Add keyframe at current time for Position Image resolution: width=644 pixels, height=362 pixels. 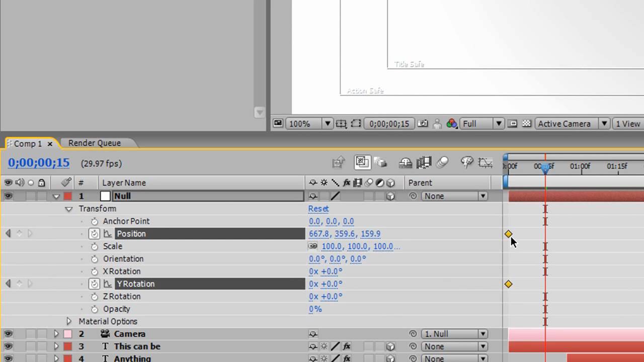click(19, 234)
